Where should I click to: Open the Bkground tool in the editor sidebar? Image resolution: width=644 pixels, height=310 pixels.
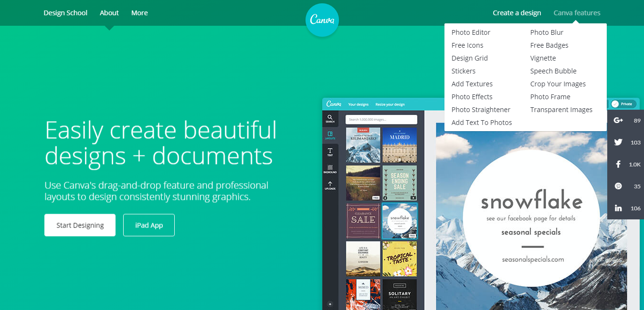(330, 169)
